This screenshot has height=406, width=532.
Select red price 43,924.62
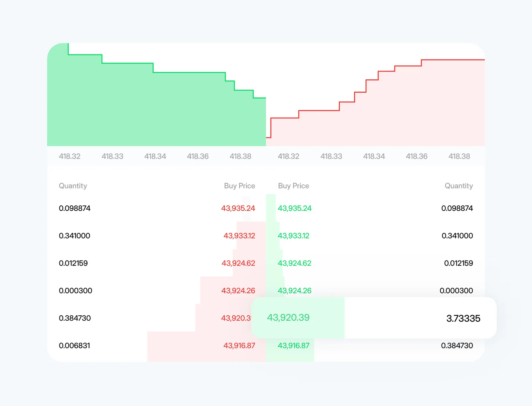click(238, 263)
